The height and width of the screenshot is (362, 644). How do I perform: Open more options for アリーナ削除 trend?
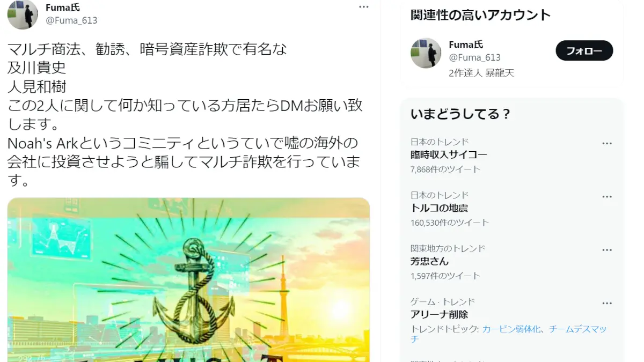(x=607, y=304)
